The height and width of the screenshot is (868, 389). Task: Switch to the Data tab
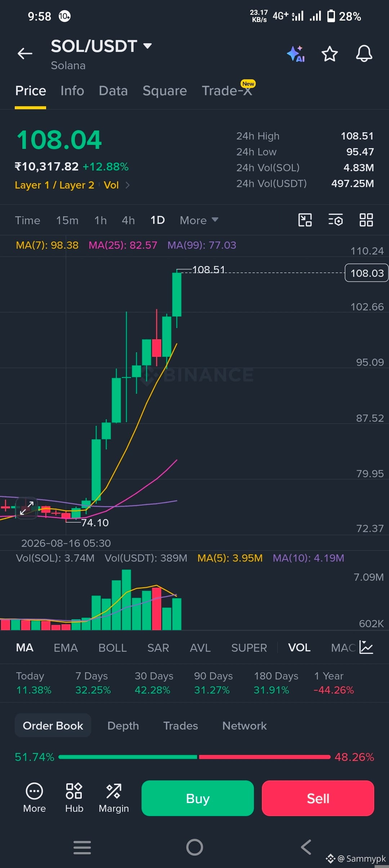[113, 91]
